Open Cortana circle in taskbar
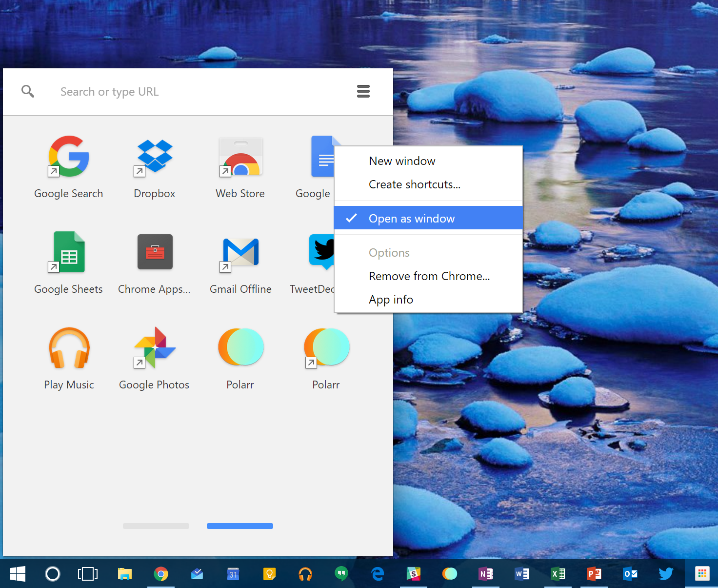The width and height of the screenshot is (718, 588). coord(53,574)
